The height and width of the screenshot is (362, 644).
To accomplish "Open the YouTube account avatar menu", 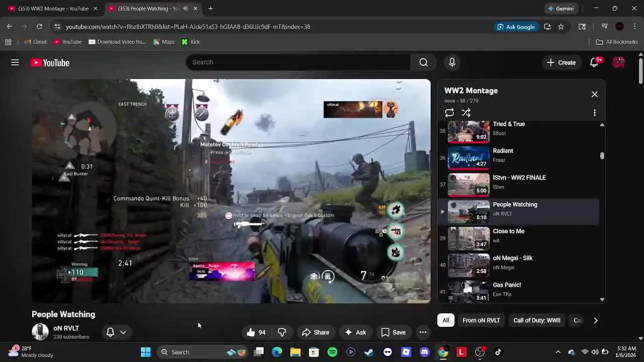I will (618, 62).
